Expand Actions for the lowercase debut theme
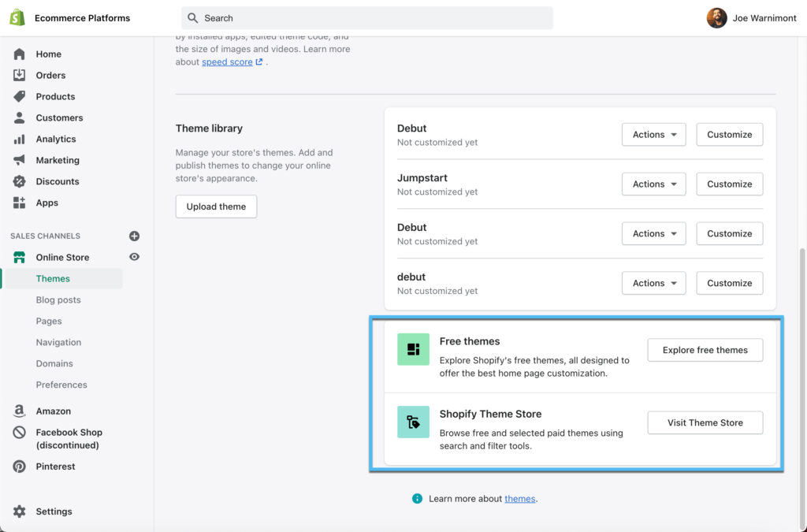Image resolution: width=807 pixels, height=532 pixels. coord(653,283)
